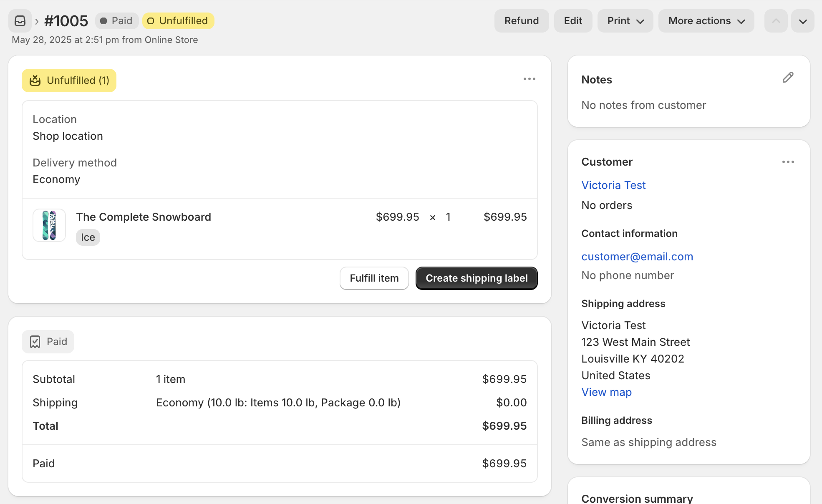822x504 pixels.
Task: Go to next order with down arrow
Action: (x=802, y=21)
